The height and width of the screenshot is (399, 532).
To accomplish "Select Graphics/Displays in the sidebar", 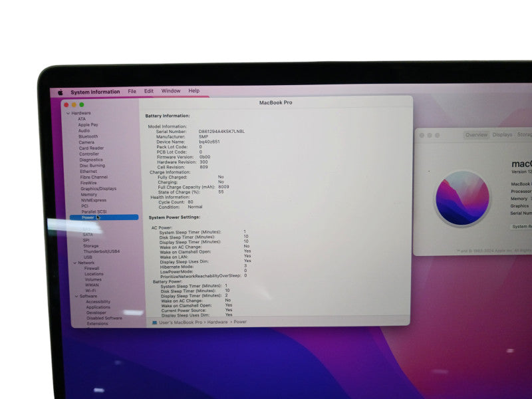I will (98, 189).
